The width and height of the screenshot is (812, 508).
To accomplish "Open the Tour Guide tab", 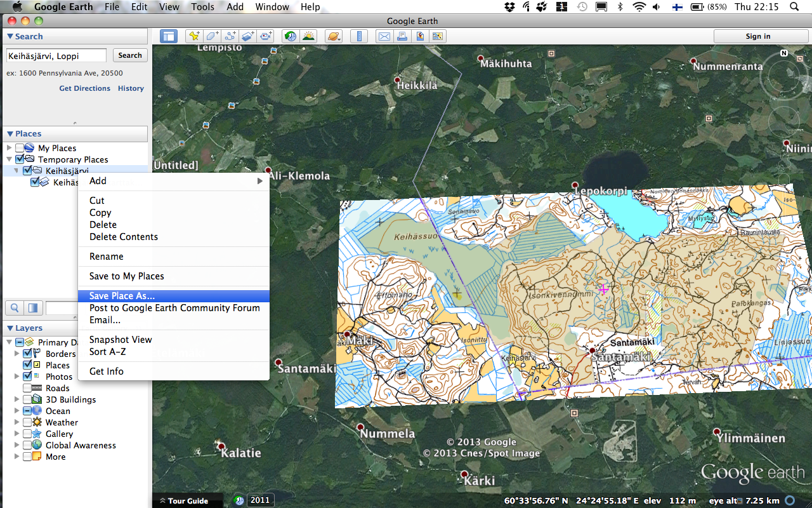I will point(188,500).
